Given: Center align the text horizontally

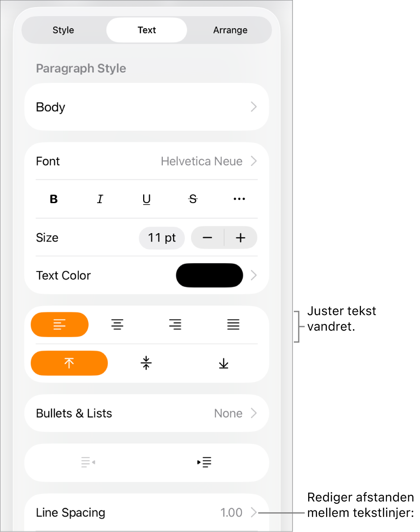Looking at the screenshot, I should pos(117,324).
